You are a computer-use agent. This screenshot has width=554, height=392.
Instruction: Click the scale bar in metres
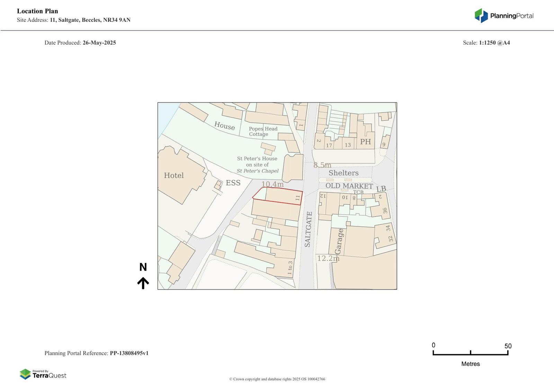pos(470,353)
